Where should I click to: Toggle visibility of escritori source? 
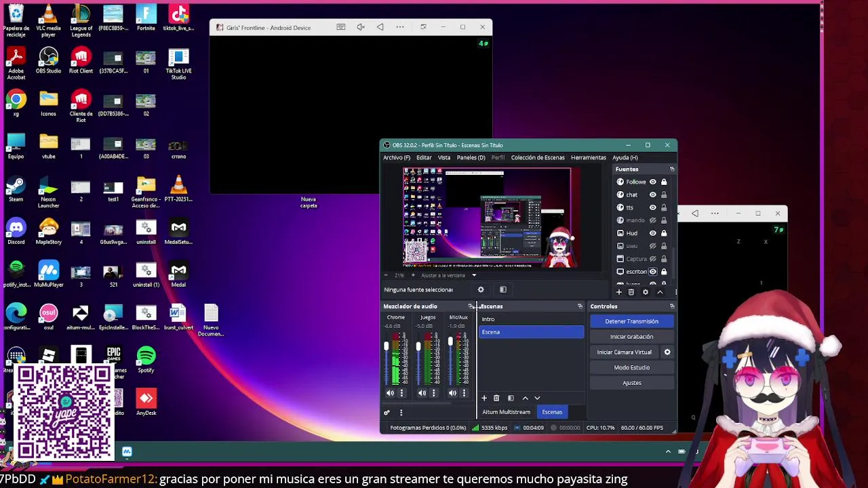point(653,272)
